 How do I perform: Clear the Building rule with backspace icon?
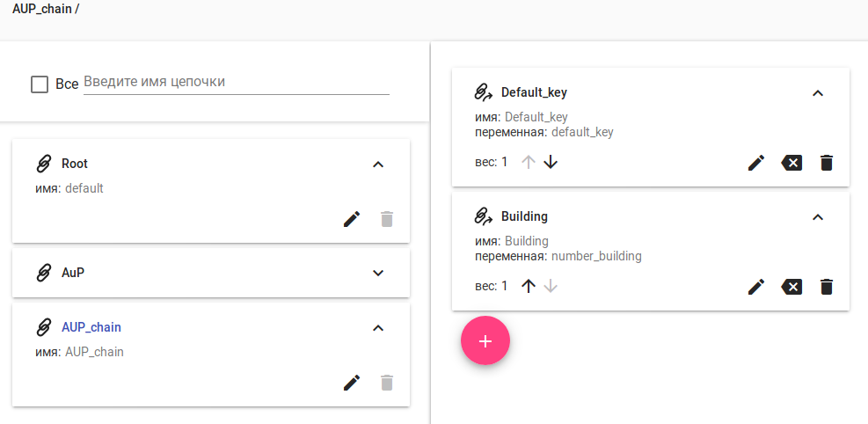pyautogui.click(x=791, y=287)
